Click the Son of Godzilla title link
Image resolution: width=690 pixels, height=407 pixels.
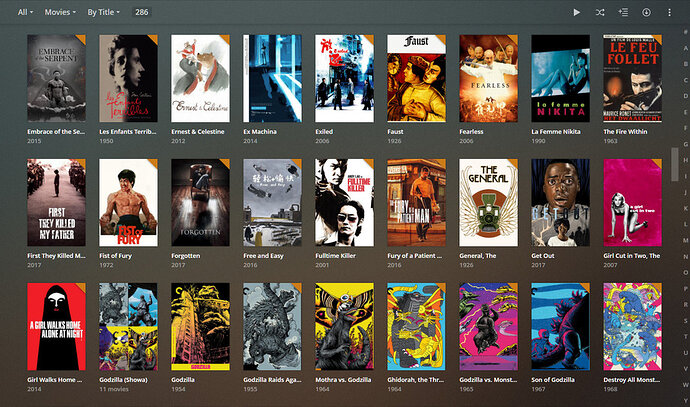click(x=553, y=380)
